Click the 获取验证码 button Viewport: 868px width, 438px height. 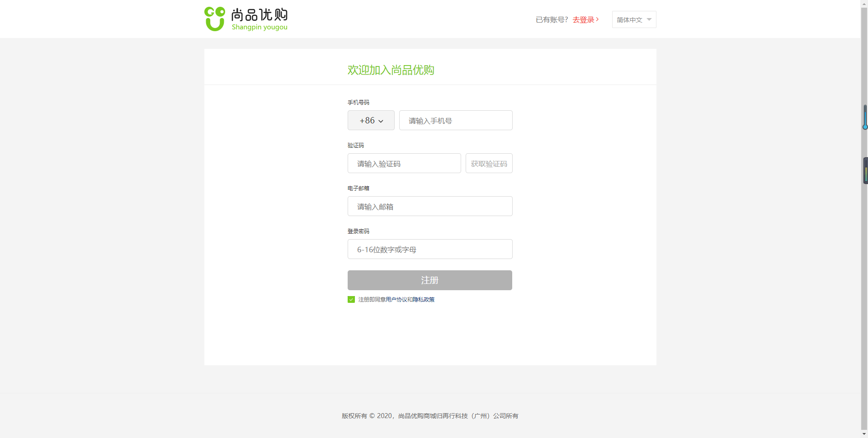coord(489,163)
